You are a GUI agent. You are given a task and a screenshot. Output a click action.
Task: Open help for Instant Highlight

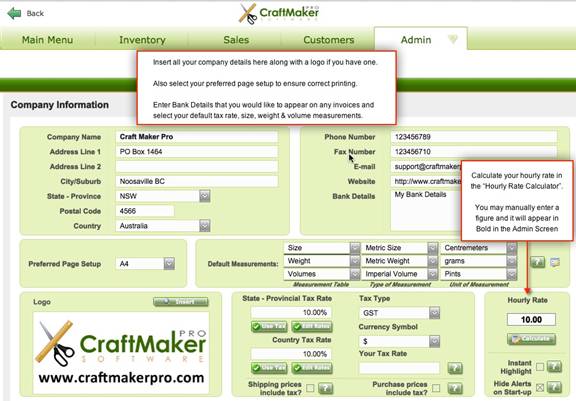click(554, 366)
